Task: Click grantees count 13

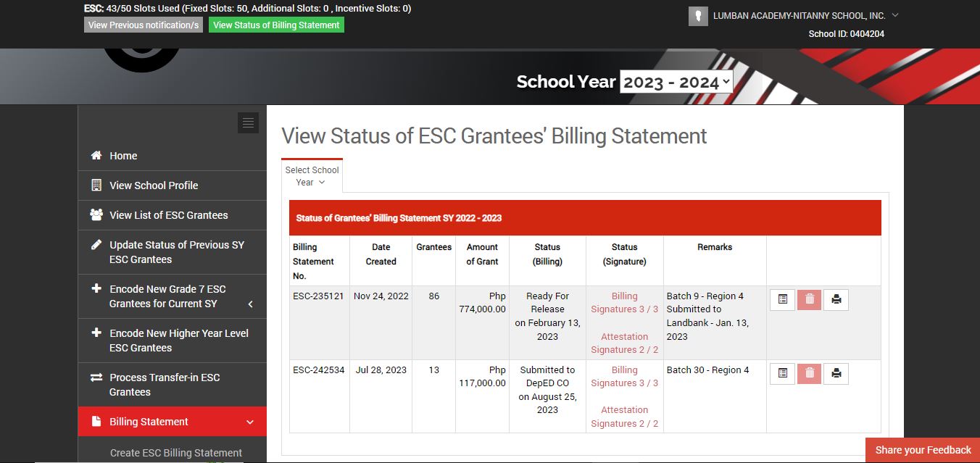Action: tap(433, 370)
